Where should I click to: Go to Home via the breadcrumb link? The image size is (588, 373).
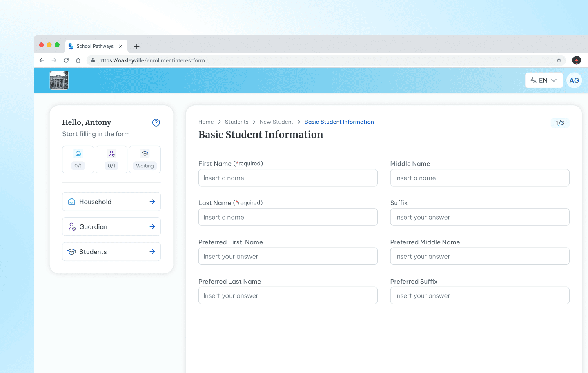click(206, 122)
